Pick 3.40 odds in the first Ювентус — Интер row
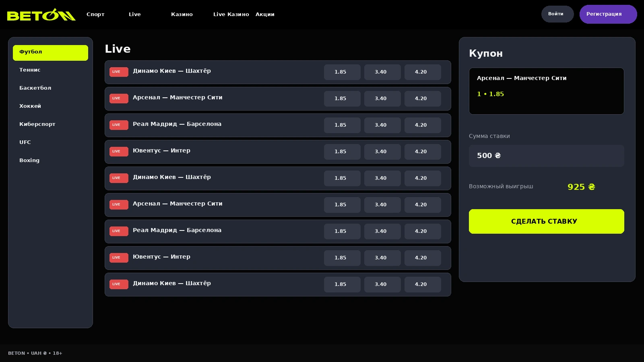This screenshot has height=362, width=644. click(x=382, y=152)
